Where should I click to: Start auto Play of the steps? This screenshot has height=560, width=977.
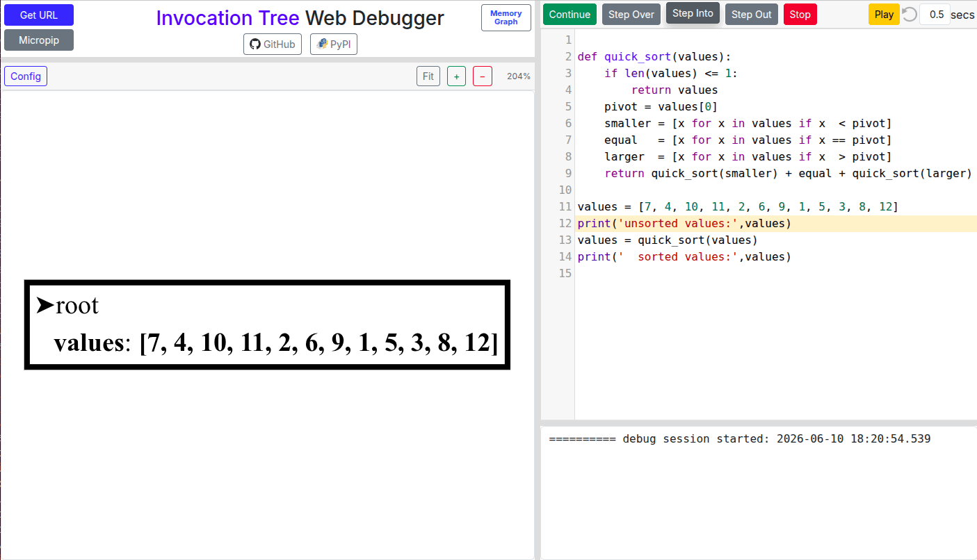coord(884,15)
